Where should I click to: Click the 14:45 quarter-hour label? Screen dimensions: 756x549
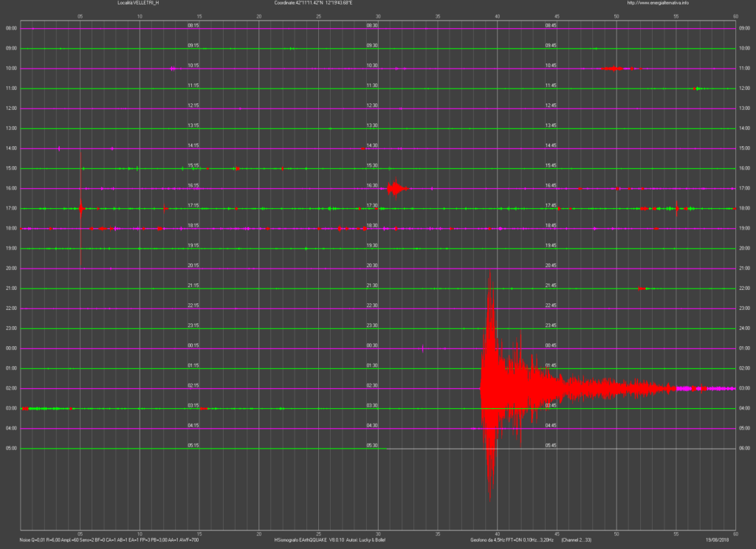(x=551, y=145)
